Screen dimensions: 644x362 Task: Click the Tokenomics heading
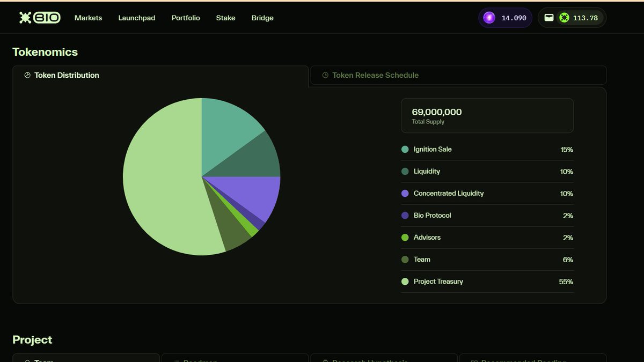45,52
